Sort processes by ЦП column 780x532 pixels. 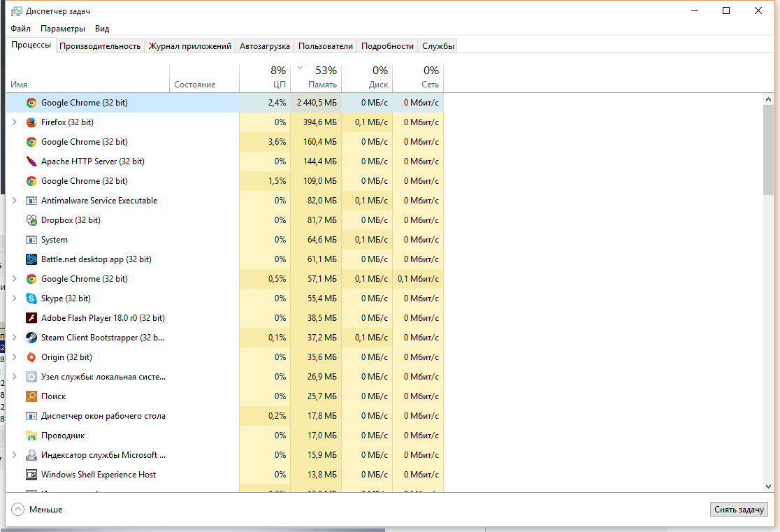[265, 78]
